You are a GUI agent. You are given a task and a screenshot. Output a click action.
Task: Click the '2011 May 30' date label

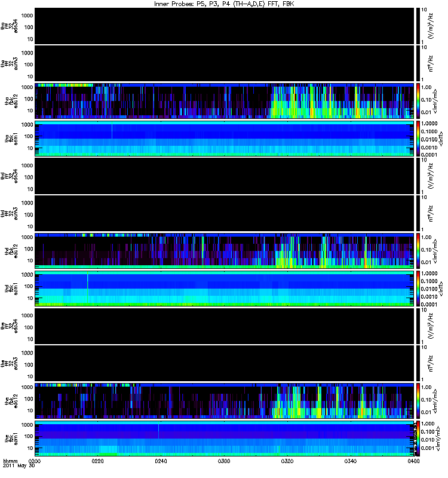coord(19,465)
